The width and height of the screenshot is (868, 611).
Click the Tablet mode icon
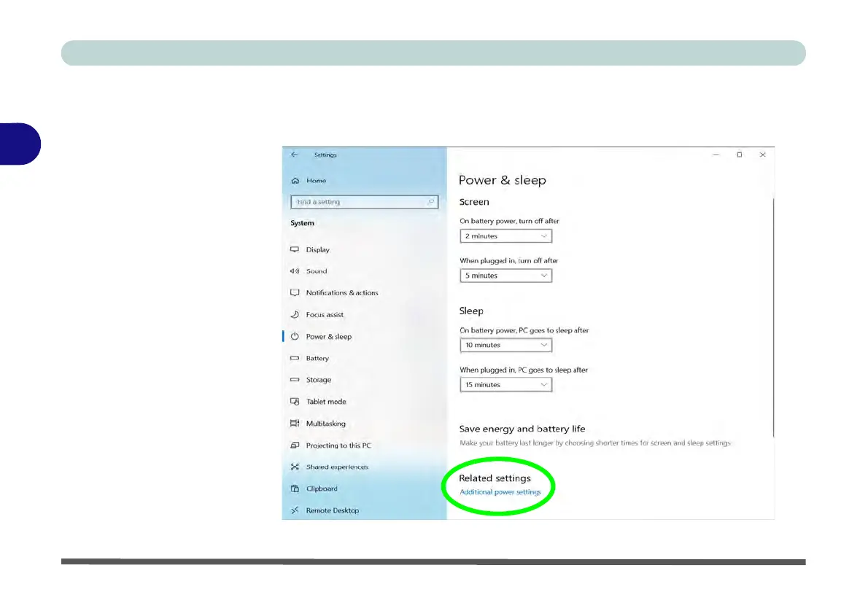click(295, 401)
